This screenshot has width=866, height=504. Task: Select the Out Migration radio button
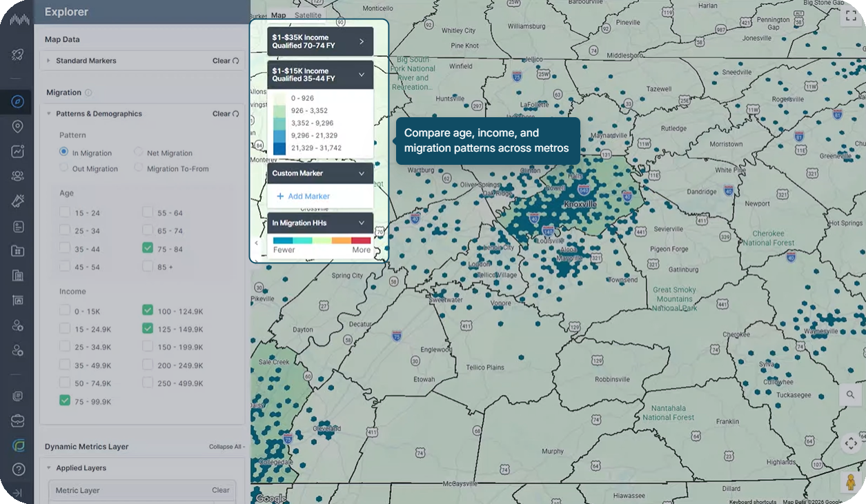(63, 168)
